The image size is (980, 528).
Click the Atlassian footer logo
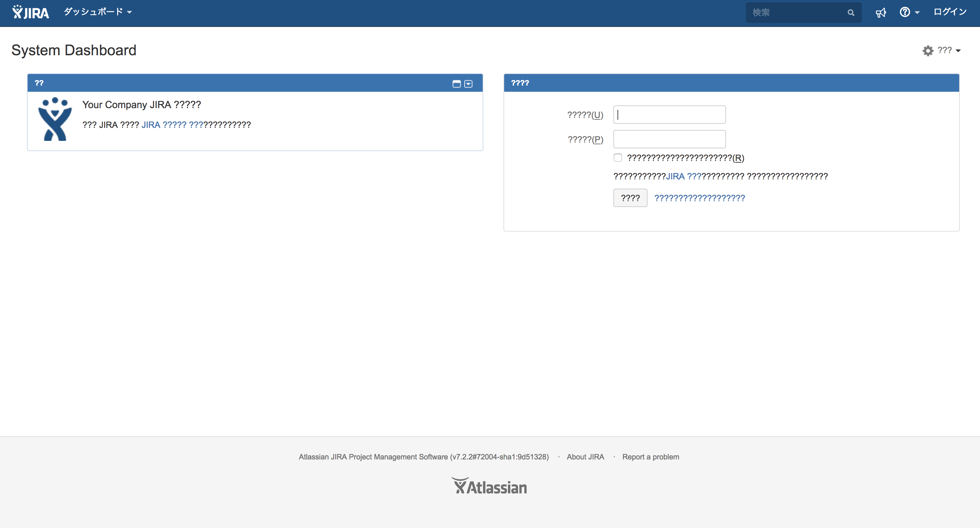pos(489,486)
